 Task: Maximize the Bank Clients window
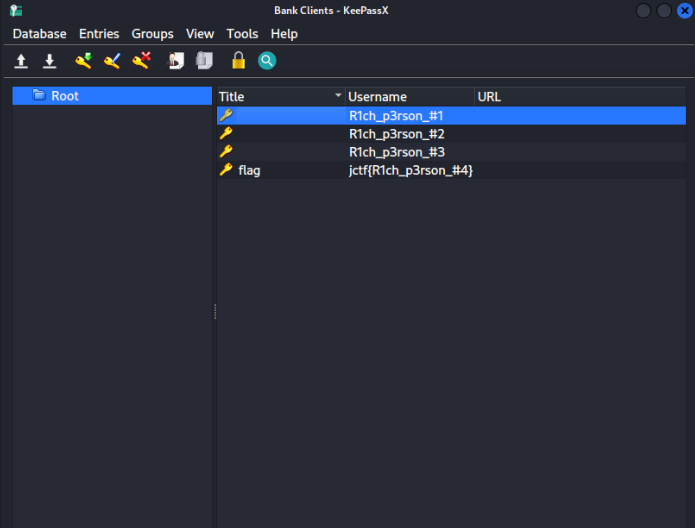click(x=664, y=11)
